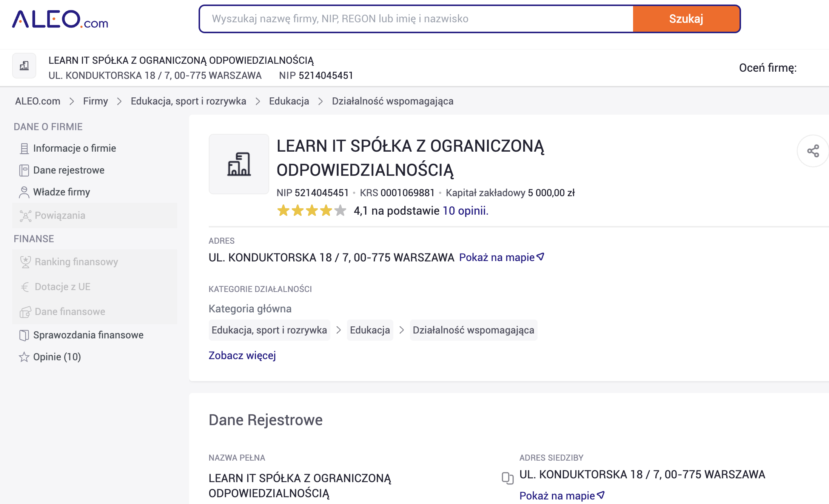
Task: Open the '10 opinii' reviews link
Action: (x=465, y=211)
